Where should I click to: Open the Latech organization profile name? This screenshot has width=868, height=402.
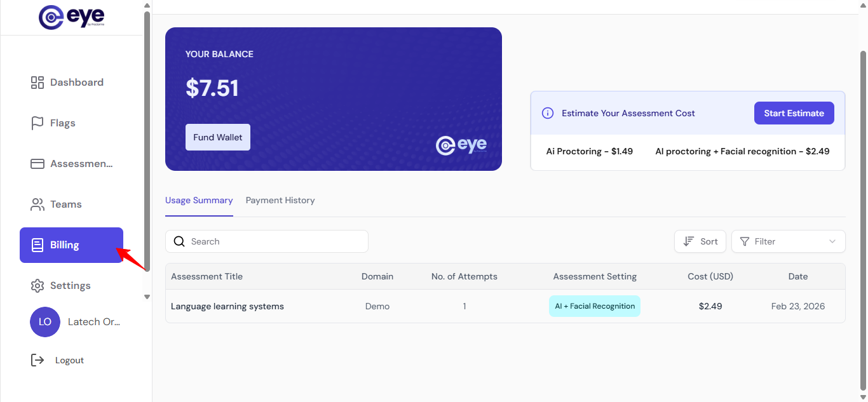[94, 322]
